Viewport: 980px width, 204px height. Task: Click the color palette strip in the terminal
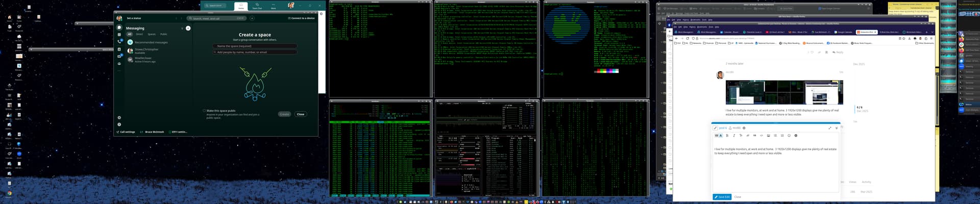[x=606, y=71]
